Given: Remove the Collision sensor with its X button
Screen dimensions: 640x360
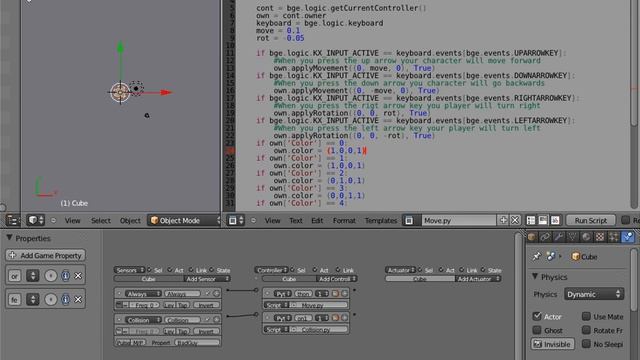Looking at the screenshot, I should [x=216, y=320].
